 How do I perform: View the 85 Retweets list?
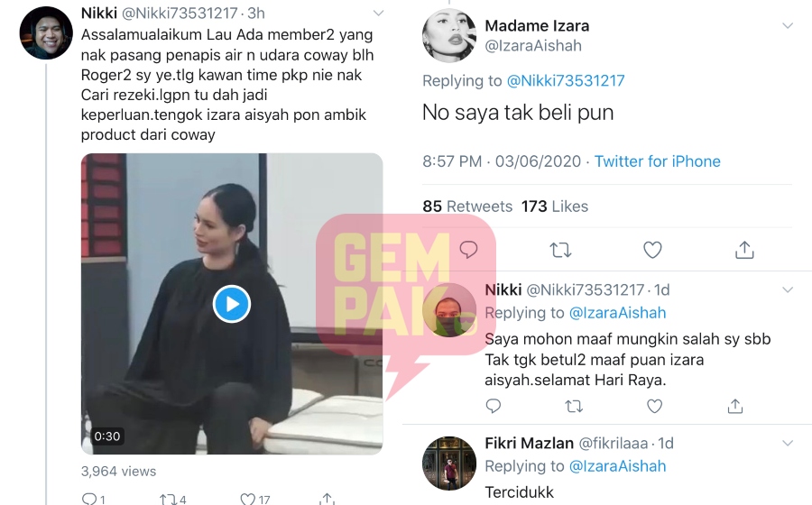[x=467, y=207]
